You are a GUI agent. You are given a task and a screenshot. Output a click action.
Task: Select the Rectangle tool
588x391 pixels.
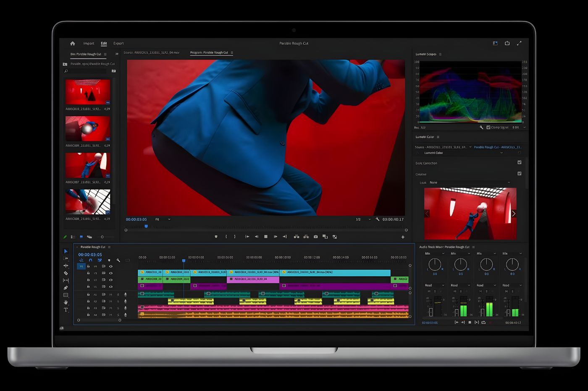66,295
